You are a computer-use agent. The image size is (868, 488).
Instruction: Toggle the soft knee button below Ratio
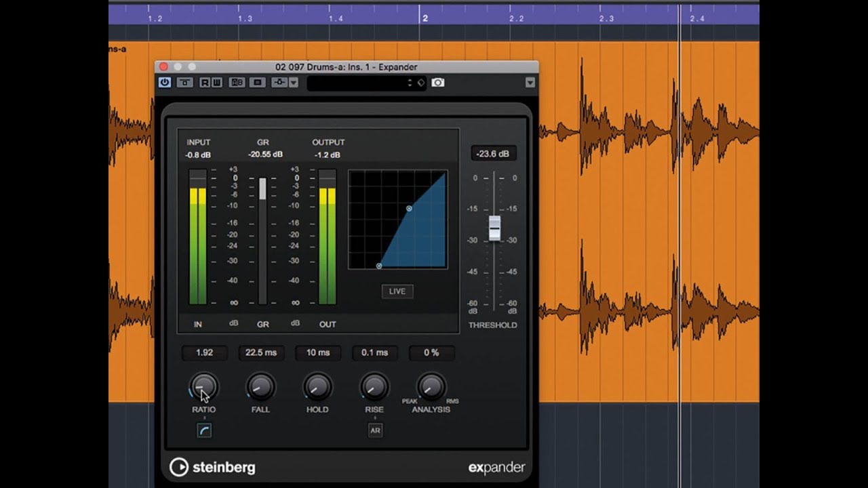tap(204, 430)
